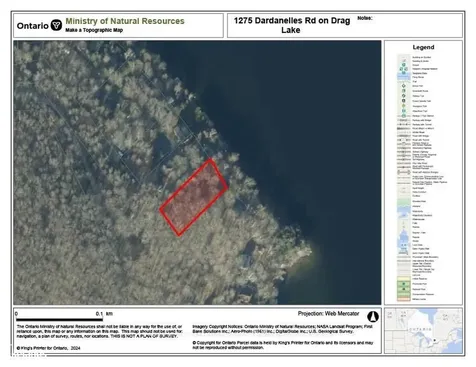Click the "THIS IS NOT A PLAN OF SURVEY" disclaimer

(x=144, y=336)
